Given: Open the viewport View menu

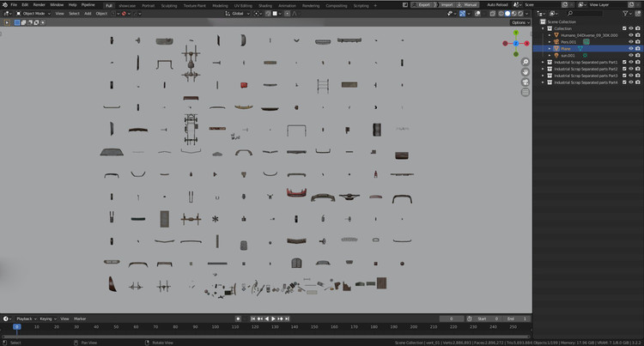Looking at the screenshot, I should tap(59, 14).
